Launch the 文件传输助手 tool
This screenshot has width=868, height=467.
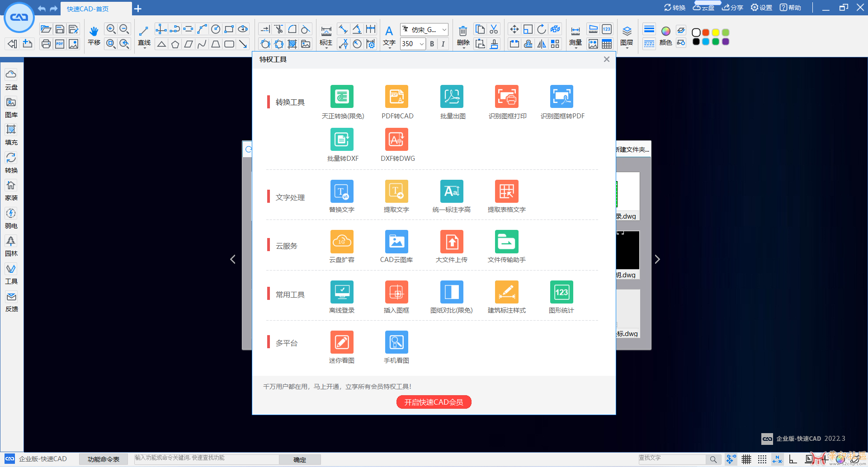coord(507,247)
